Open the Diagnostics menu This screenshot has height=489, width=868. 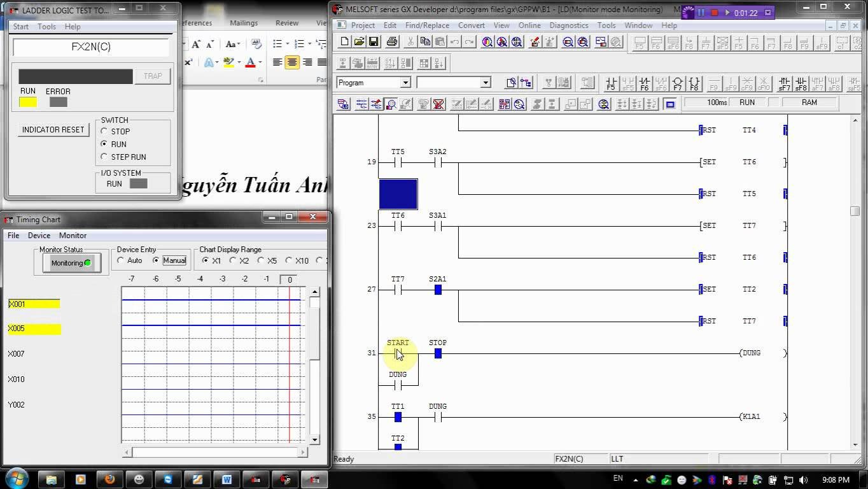(x=568, y=25)
